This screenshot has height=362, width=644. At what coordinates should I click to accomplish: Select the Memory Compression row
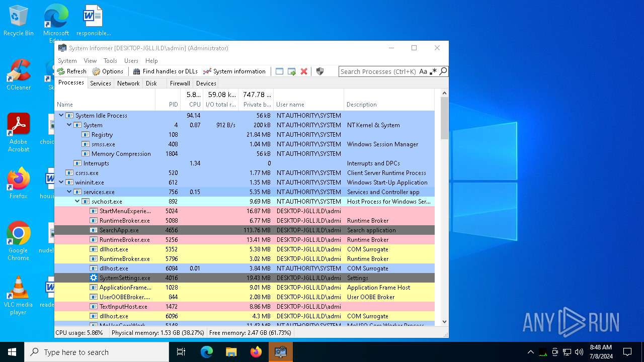245,154
